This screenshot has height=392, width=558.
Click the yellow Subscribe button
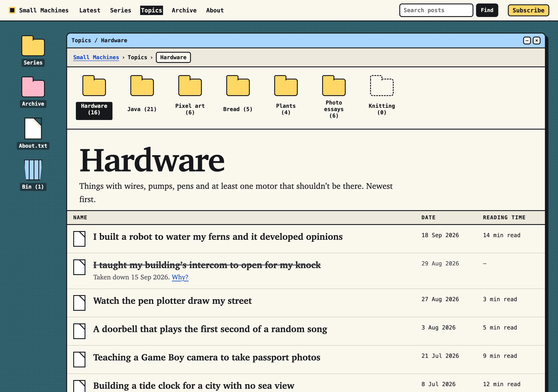(528, 10)
